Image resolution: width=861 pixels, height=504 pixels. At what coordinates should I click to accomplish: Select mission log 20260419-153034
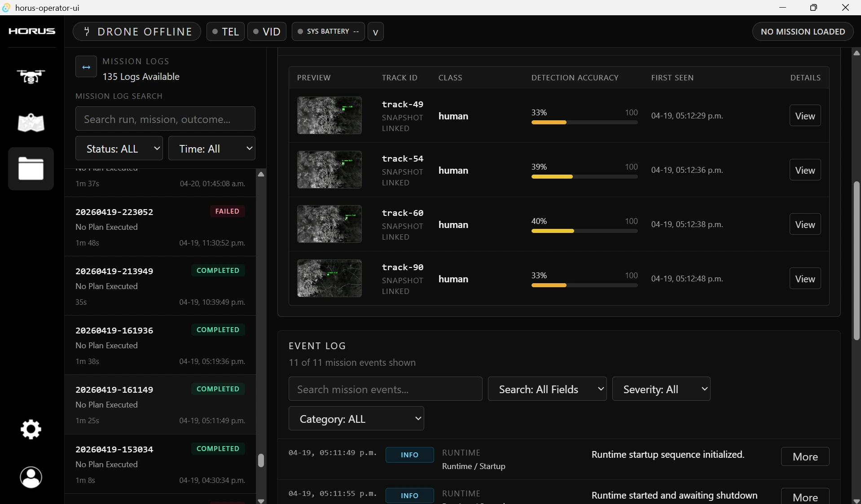[160, 464]
